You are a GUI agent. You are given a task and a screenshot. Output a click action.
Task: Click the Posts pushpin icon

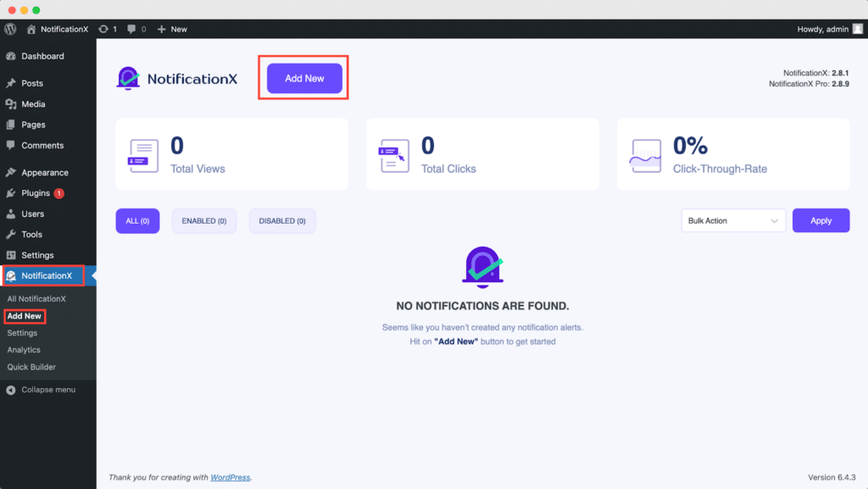click(x=10, y=83)
